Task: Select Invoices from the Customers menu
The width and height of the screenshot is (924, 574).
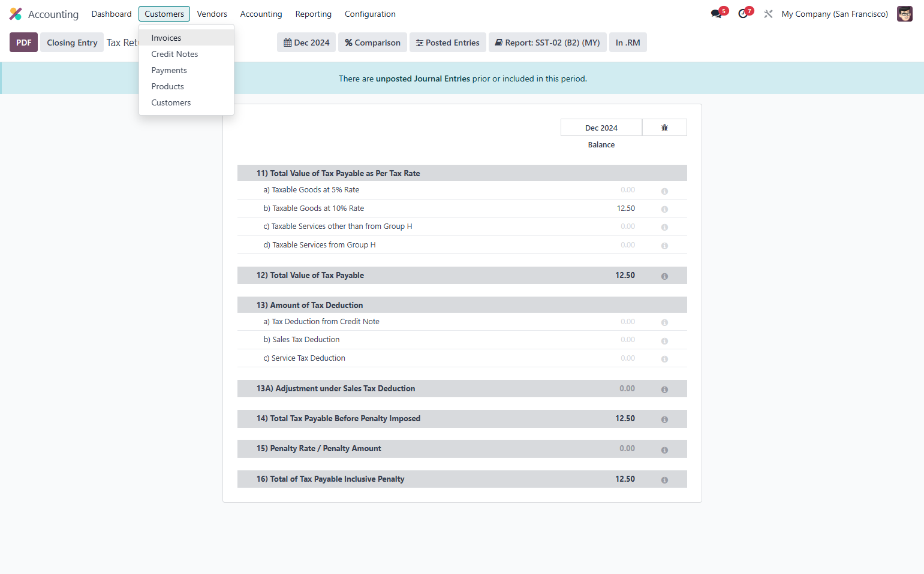Action: coord(186,38)
